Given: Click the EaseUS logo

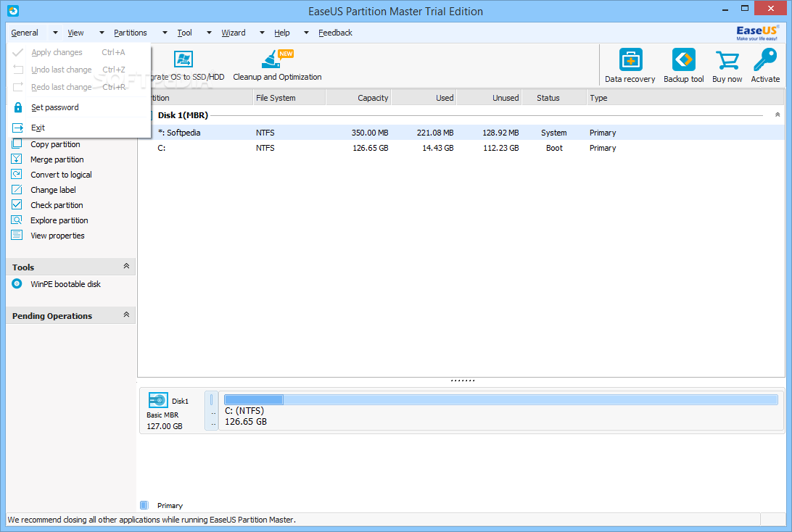Looking at the screenshot, I should coord(756,33).
